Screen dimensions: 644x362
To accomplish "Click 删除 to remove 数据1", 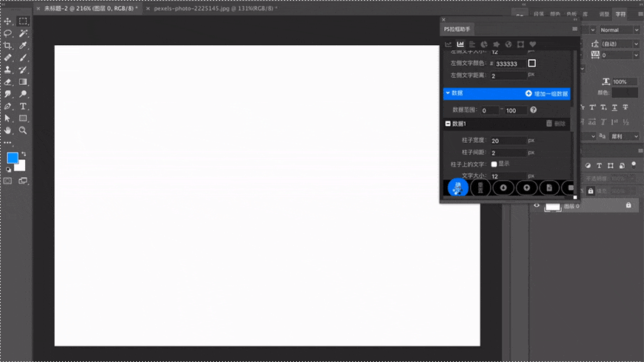I will [x=556, y=124].
